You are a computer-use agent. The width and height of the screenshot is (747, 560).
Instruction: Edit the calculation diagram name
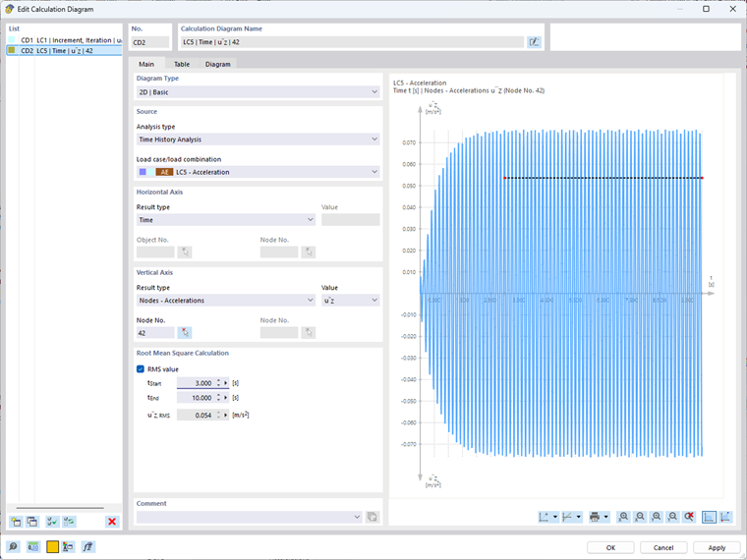534,42
